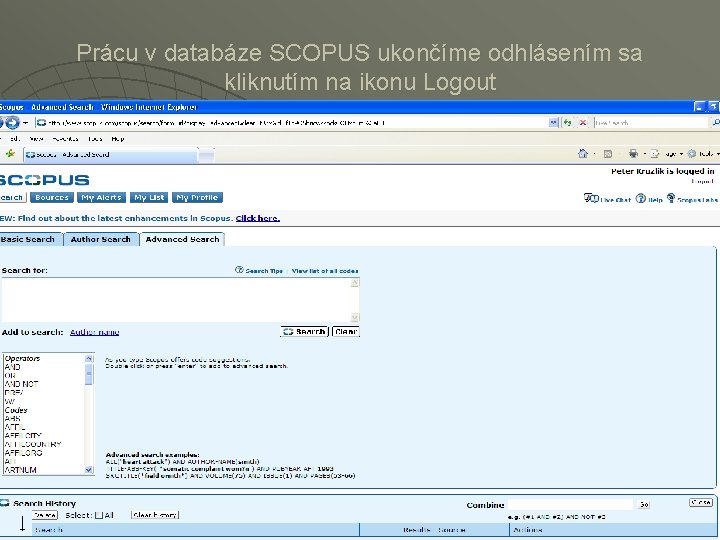Click inside the Search for text area
Image resolution: width=720 pixels, height=540 pixels.
click(176, 300)
